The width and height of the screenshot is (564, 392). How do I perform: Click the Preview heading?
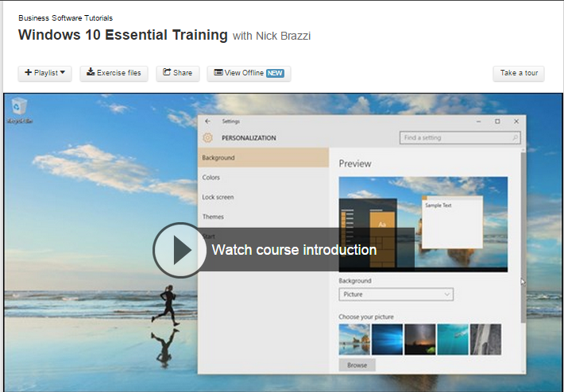[355, 163]
